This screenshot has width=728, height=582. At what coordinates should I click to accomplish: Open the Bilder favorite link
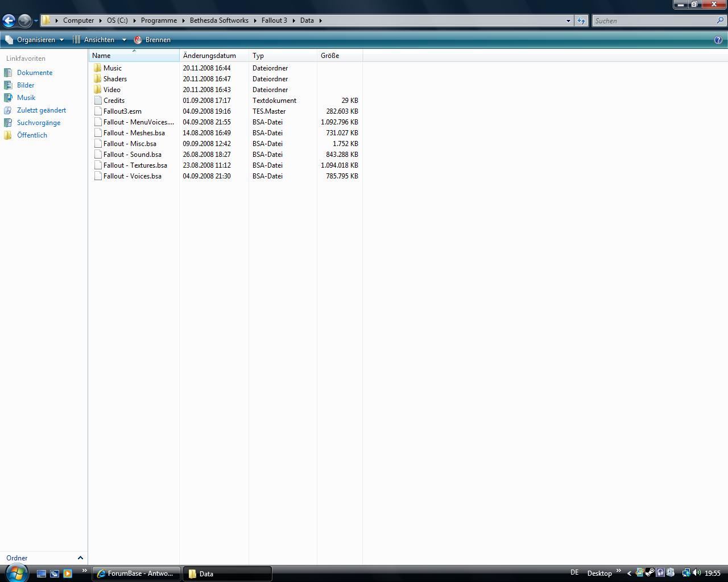[x=26, y=85]
